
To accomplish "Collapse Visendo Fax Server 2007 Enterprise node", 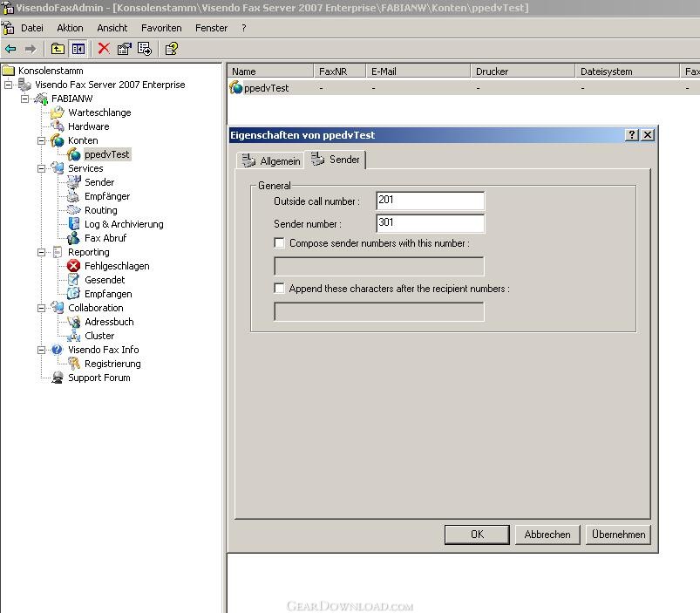I will pos(8,85).
